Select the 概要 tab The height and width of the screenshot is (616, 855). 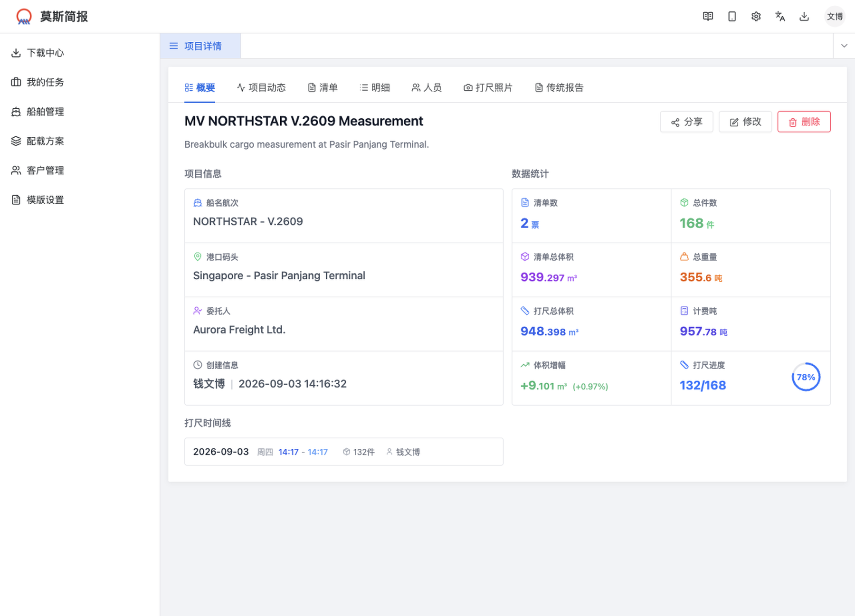pos(200,87)
